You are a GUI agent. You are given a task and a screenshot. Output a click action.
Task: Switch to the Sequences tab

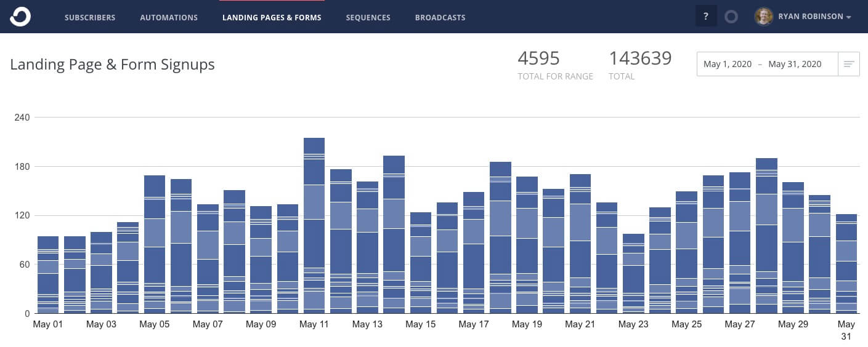coord(368,17)
